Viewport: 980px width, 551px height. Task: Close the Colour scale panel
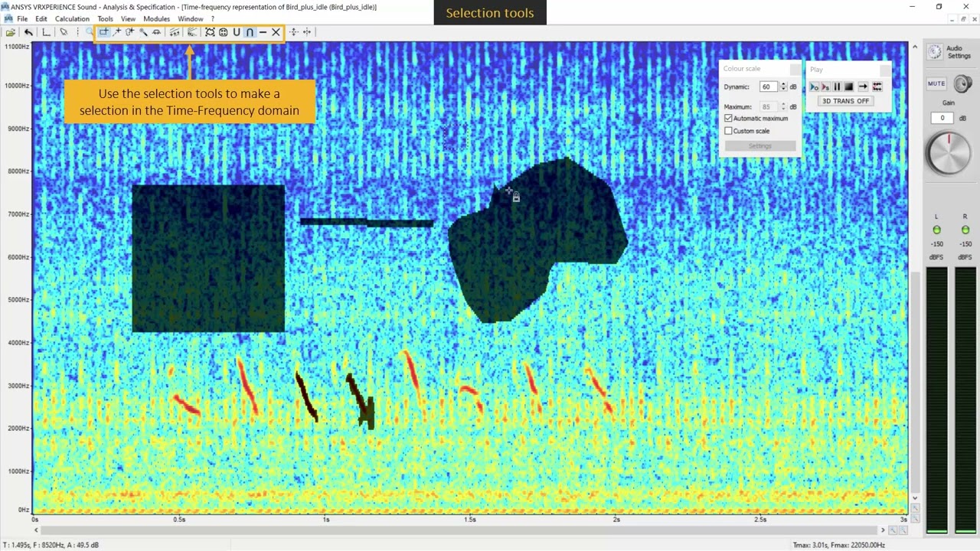[x=795, y=69]
